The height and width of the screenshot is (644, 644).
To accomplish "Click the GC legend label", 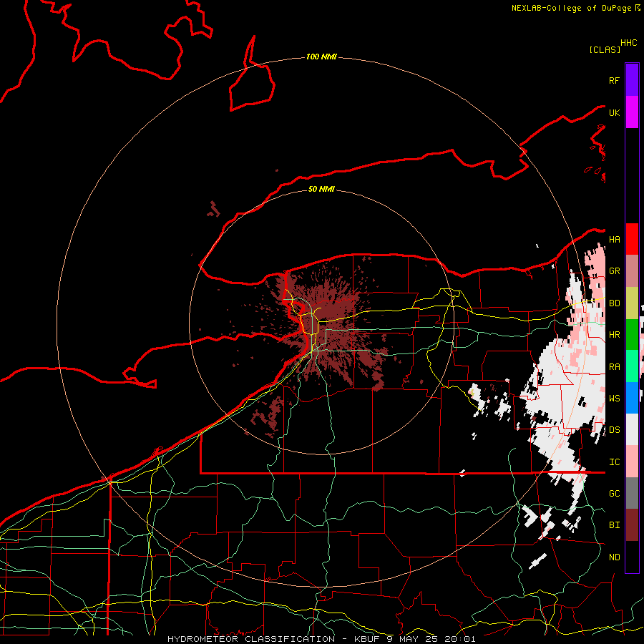I will click(615, 494).
